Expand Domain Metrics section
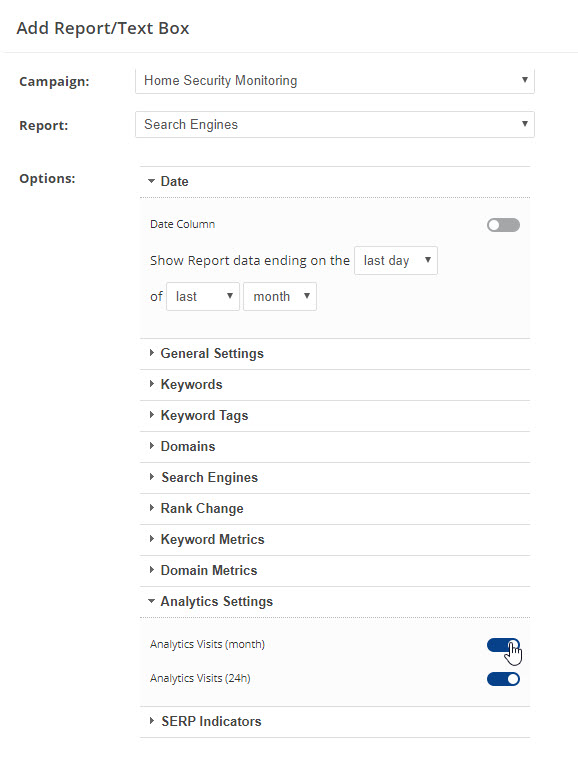The width and height of the screenshot is (578, 765). [x=335, y=570]
